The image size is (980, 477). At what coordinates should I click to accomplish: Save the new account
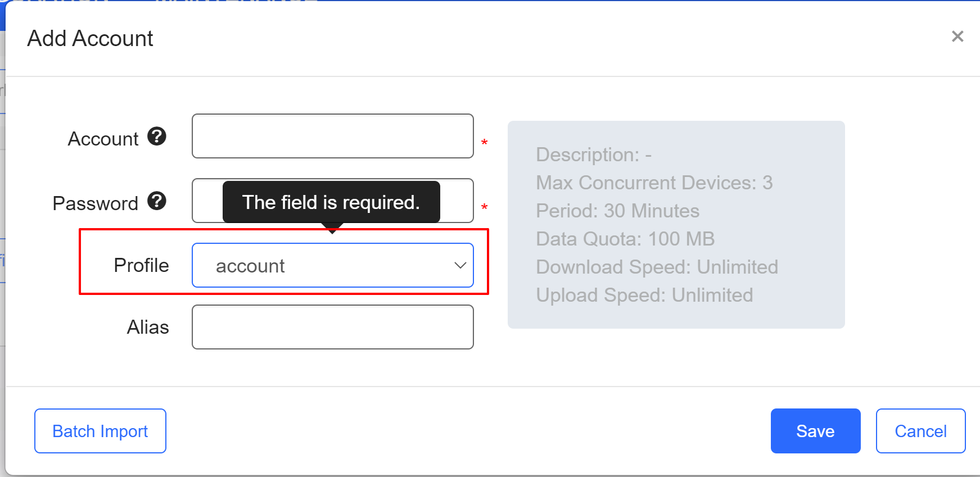tap(815, 431)
